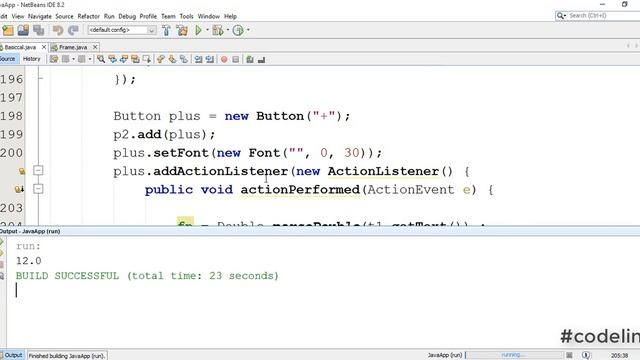The image size is (640, 360).
Task: Switch to History editor view
Action: point(31,59)
